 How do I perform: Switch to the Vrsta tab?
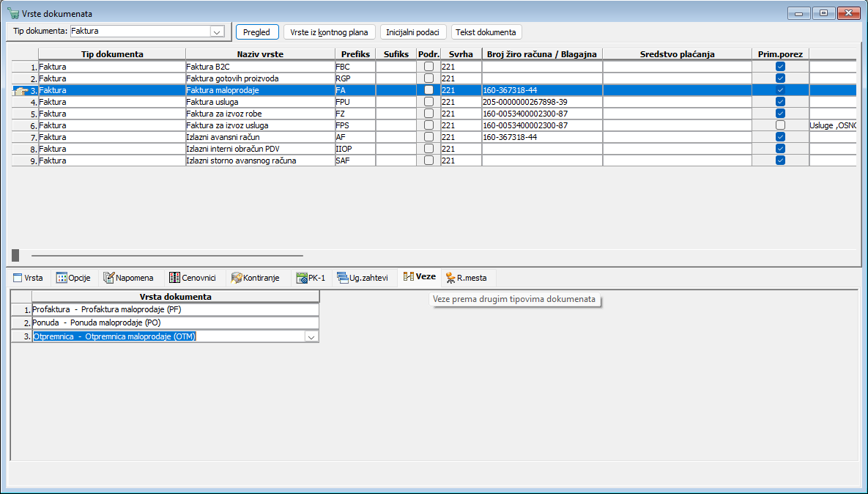pyautogui.click(x=28, y=278)
